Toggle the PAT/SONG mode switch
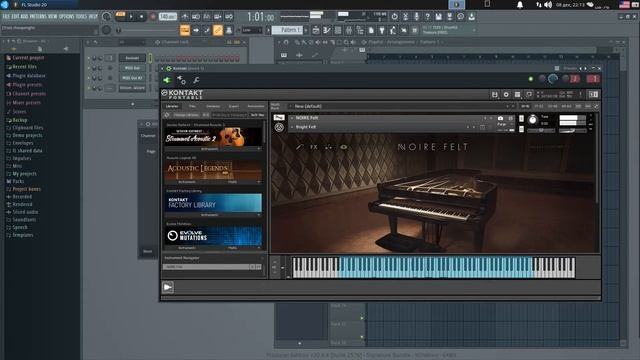Image resolution: width=640 pixels, height=360 pixels. click(x=120, y=16)
